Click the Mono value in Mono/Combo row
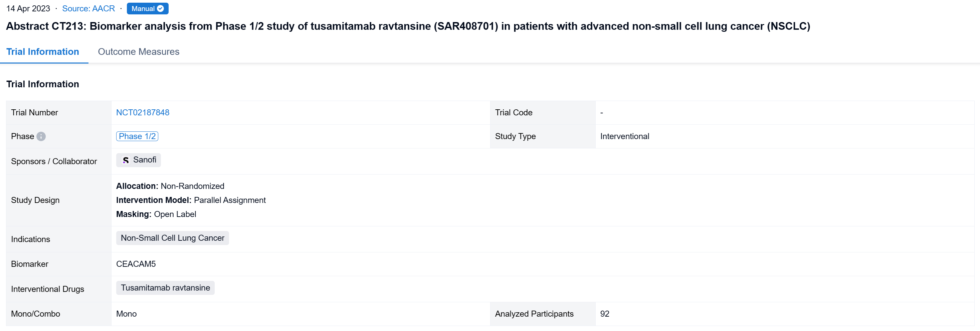Viewport: 980px width, 331px height. click(126, 314)
